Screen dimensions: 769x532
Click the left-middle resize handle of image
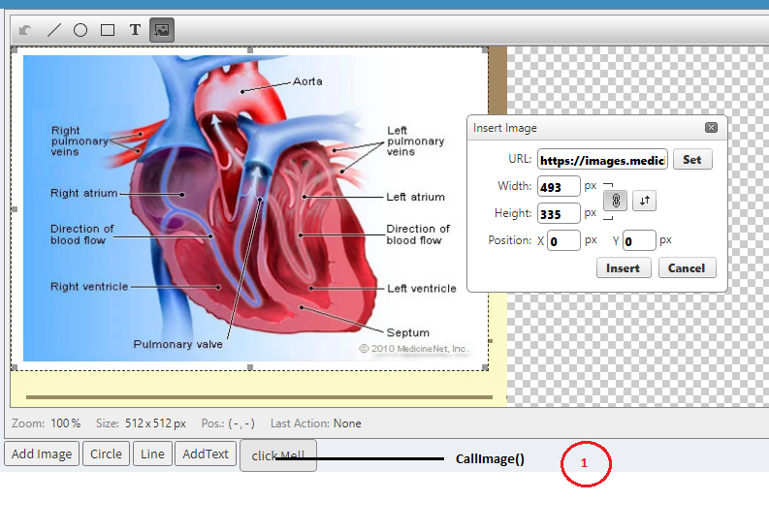[x=15, y=209]
